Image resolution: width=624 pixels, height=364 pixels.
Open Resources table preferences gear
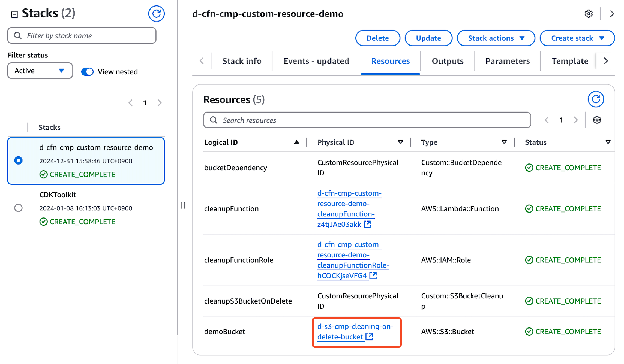click(x=597, y=120)
